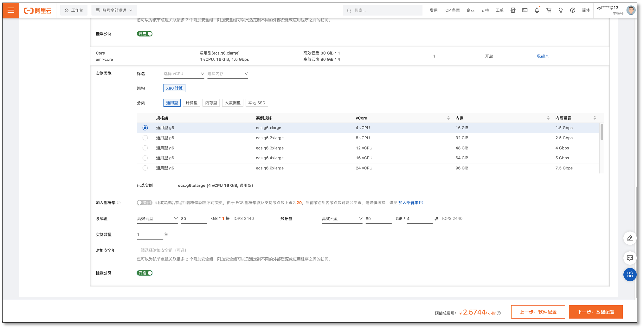
Task: Click the 数据盘 size field showing 80
Action: click(x=378, y=219)
